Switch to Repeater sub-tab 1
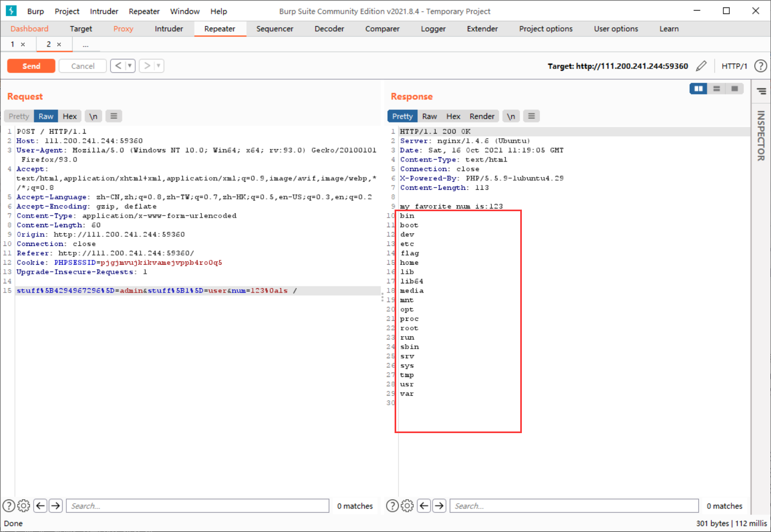The height and width of the screenshot is (532, 771). tap(12, 44)
